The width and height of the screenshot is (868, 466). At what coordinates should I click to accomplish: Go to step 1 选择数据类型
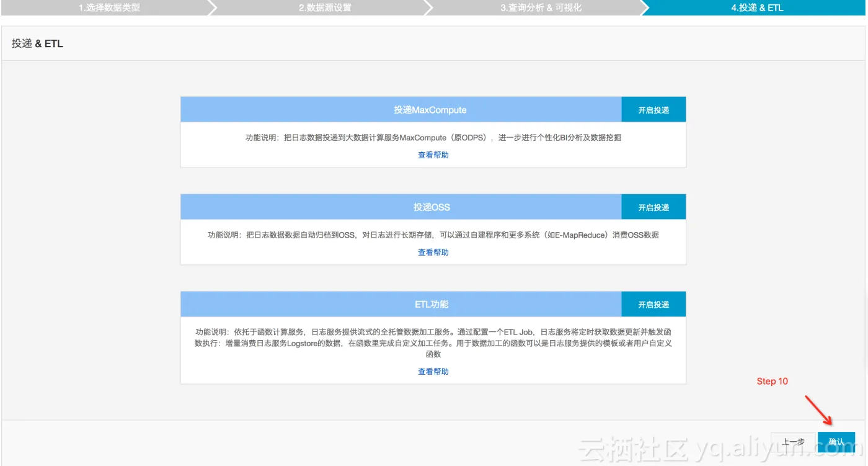click(x=109, y=8)
